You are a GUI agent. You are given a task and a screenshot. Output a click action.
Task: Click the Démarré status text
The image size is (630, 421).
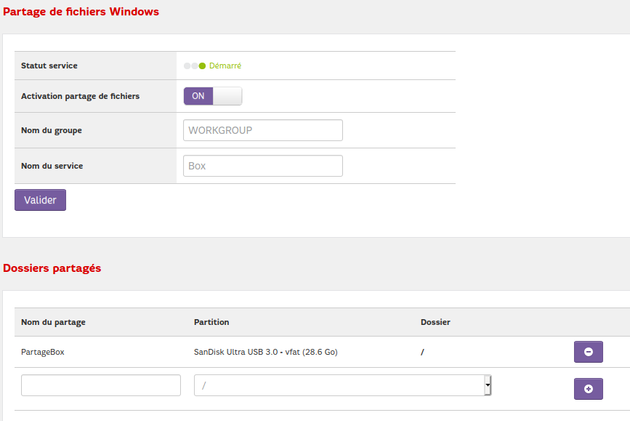(225, 66)
